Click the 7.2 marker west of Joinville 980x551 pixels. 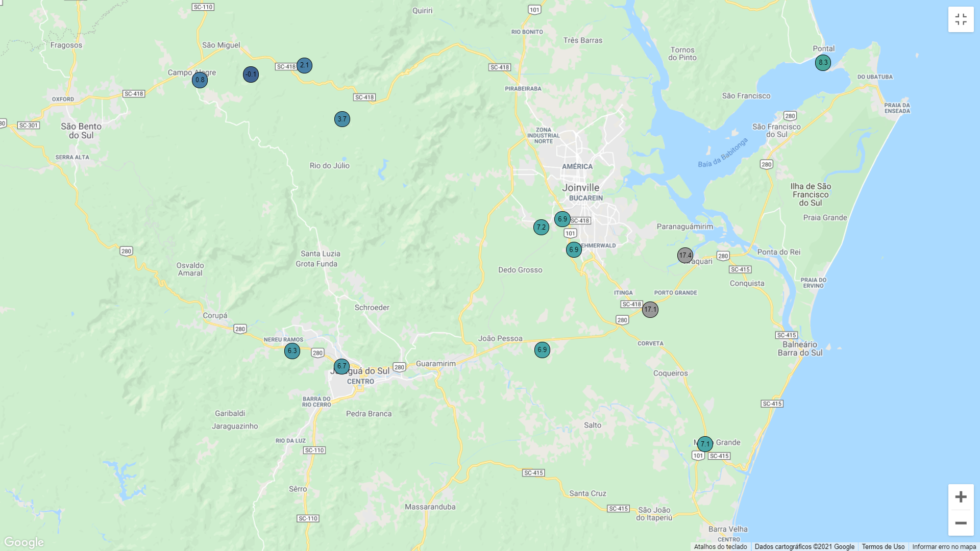click(541, 228)
